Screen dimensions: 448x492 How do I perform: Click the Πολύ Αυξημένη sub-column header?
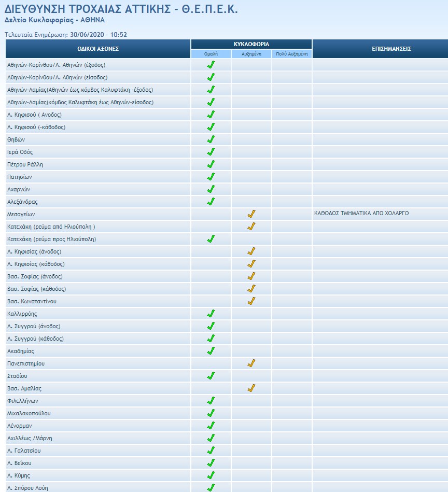292,54
